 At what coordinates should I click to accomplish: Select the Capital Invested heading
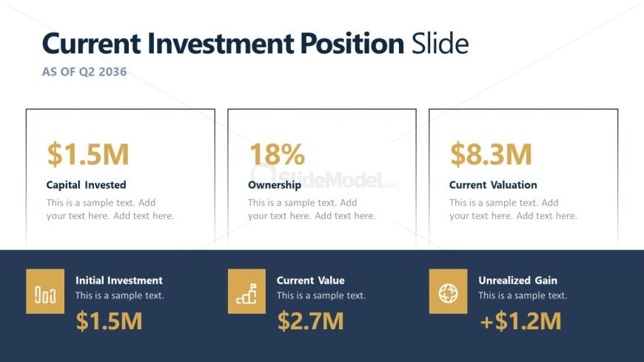[x=87, y=185]
